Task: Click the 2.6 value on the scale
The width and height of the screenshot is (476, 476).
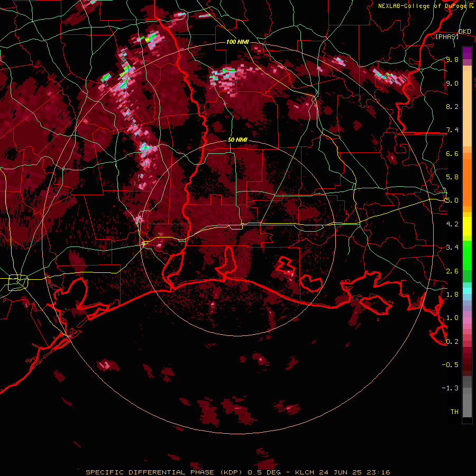Action: [x=452, y=271]
